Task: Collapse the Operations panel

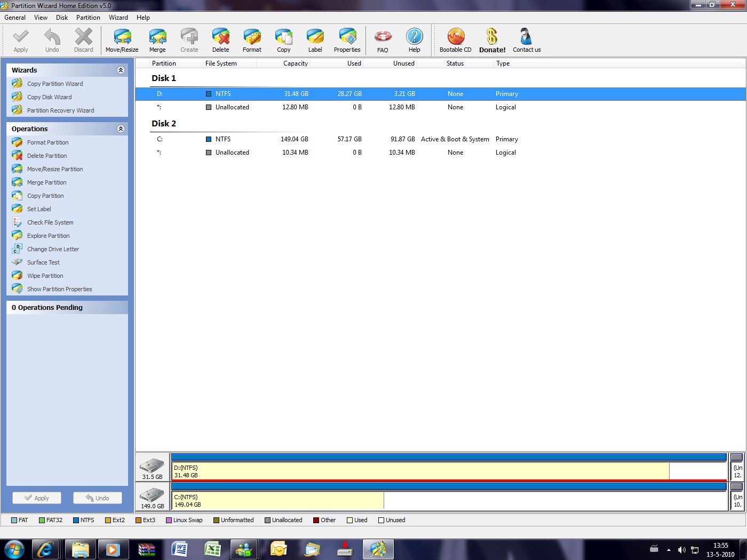Action: [x=121, y=129]
